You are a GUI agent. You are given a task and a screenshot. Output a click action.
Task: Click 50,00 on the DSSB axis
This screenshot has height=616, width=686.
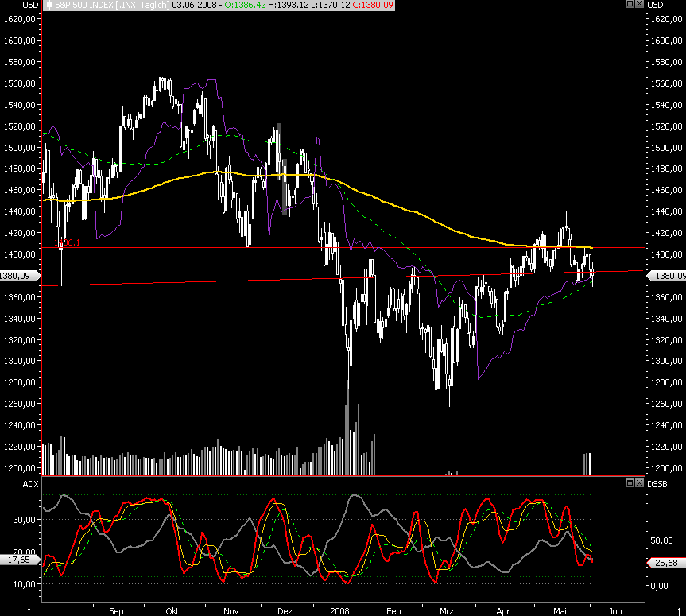pos(661,540)
